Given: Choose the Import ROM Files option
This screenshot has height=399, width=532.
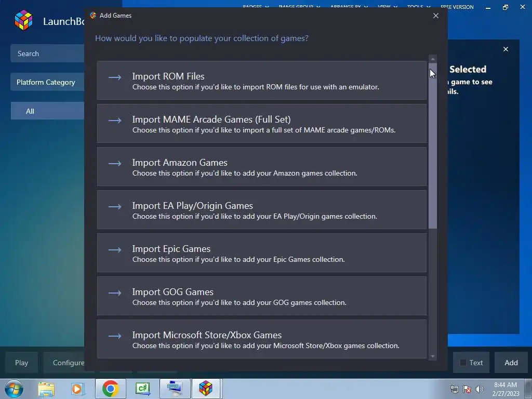Looking at the screenshot, I should pyautogui.click(x=262, y=81).
